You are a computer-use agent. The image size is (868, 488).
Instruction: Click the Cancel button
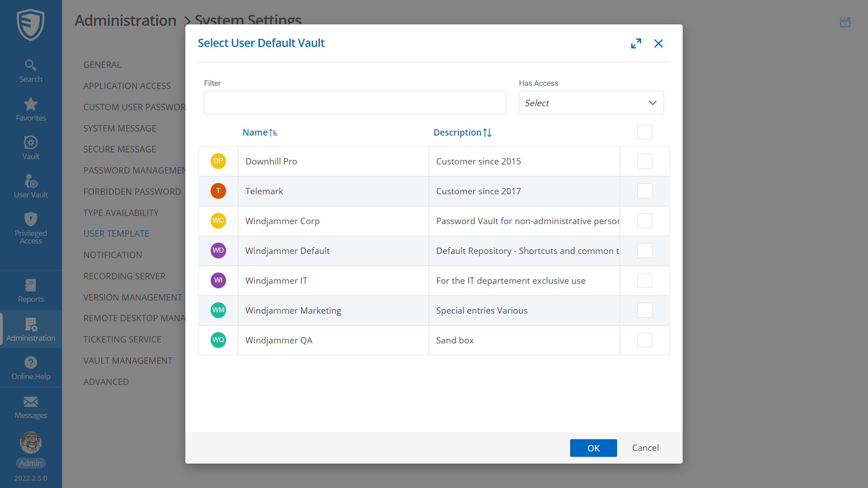(645, 448)
